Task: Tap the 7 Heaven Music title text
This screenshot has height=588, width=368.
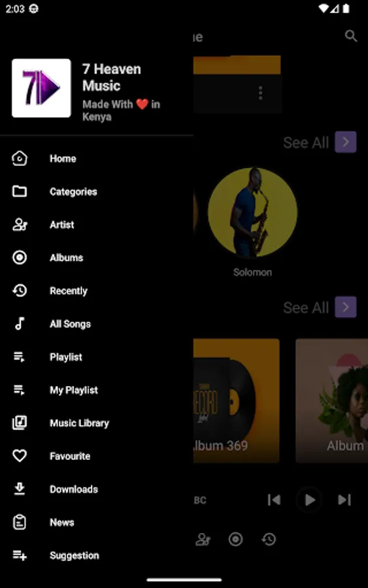Action: pos(111,77)
